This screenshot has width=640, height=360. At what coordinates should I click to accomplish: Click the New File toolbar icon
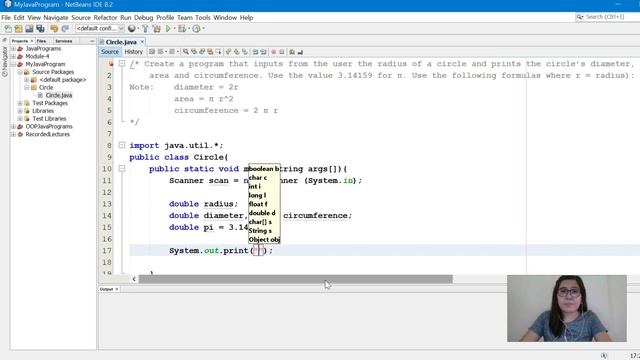(8, 29)
